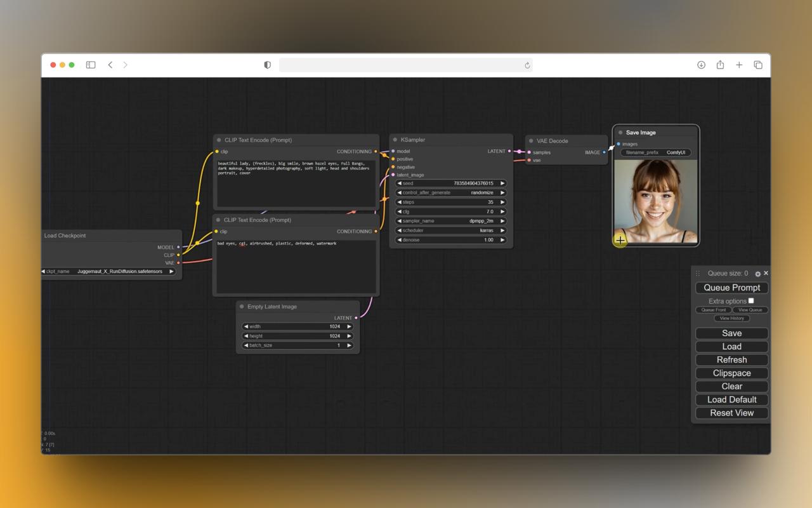Viewport: 812px width, 508px height.
Task: Collapse the Save Image node via its dot
Action: (620, 133)
